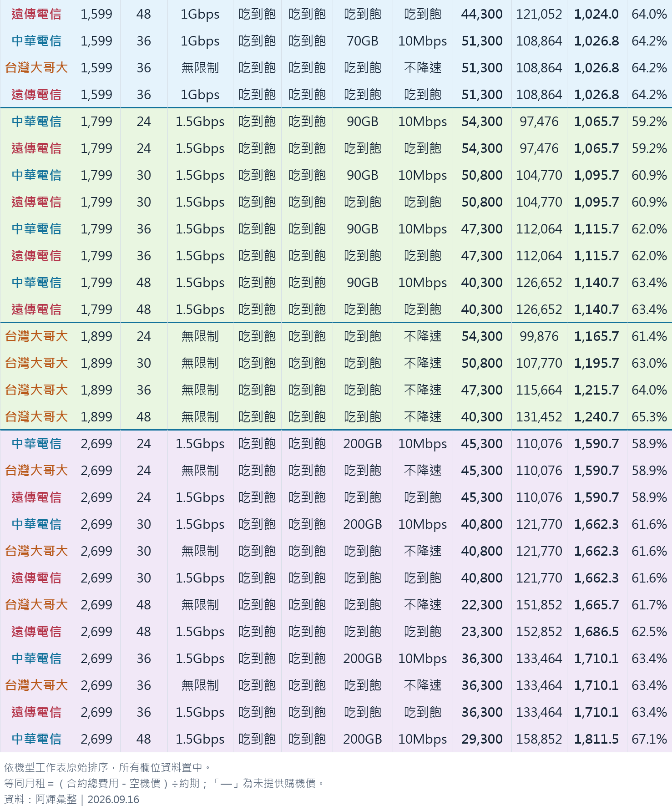The width and height of the screenshot is (672, 811).
Task: Select 104,770 total cost in 遠傳電信 1,799 row
Action: coord(539,202)
